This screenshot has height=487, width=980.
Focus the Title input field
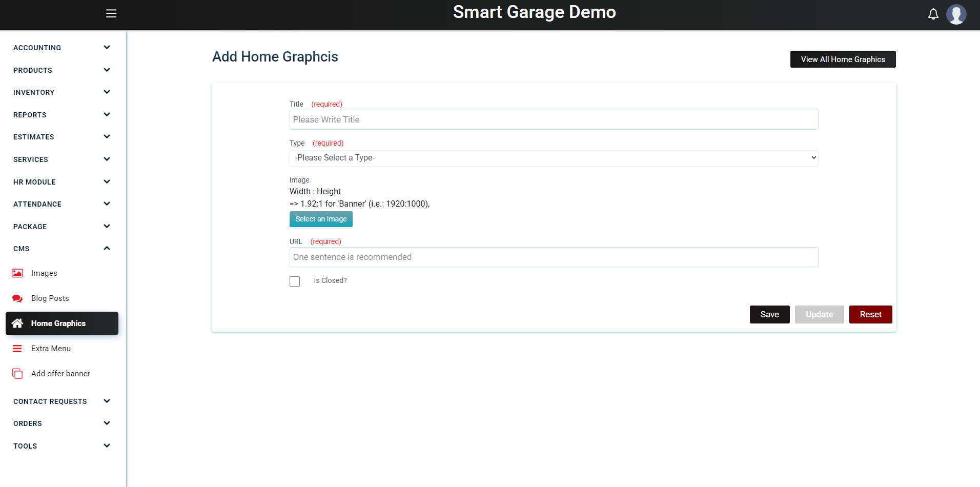554,120
